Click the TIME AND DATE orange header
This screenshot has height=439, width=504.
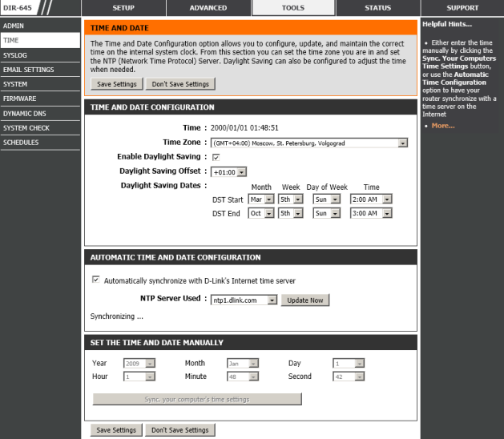pyautogui.click(x=251, y=28)
